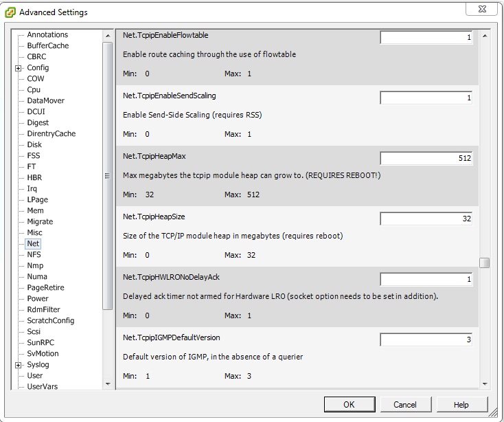Click the settings list scrollbar thumb
The image size is (504, 422).
click(485, 263)
